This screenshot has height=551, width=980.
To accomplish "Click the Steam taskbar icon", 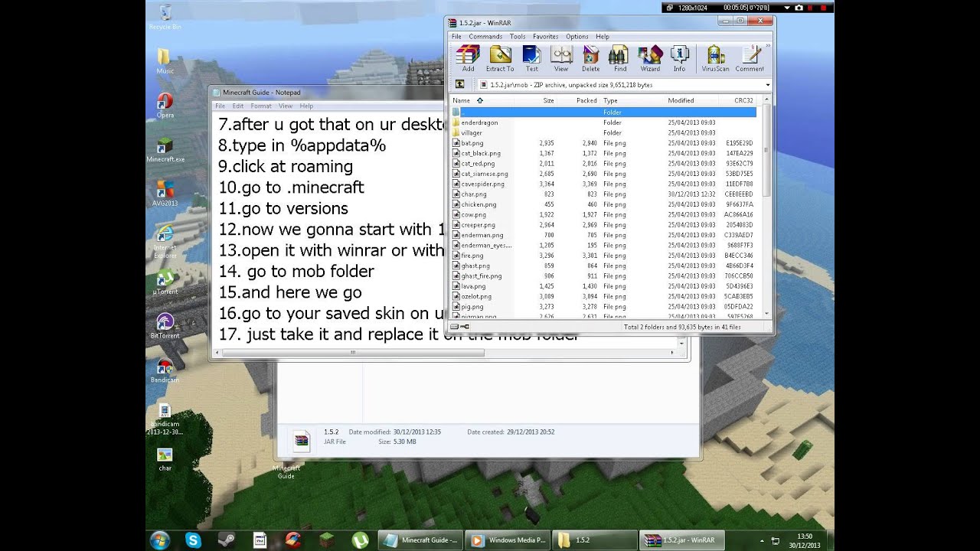I will pos(227,540).
